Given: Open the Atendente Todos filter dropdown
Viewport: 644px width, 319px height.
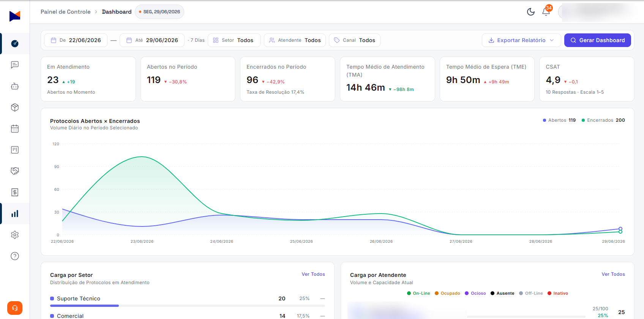Looking at the screenshot, I should (x=295, y=40).
